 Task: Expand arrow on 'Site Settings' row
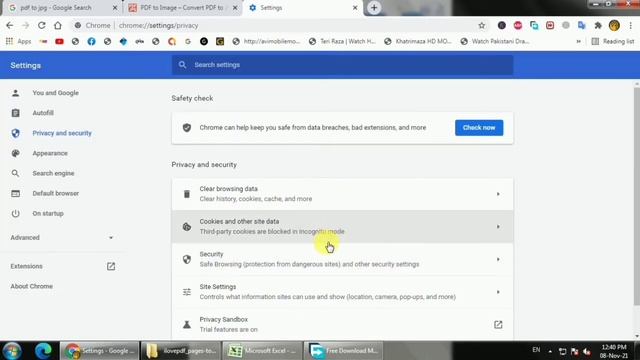click(x=498, y=292)
